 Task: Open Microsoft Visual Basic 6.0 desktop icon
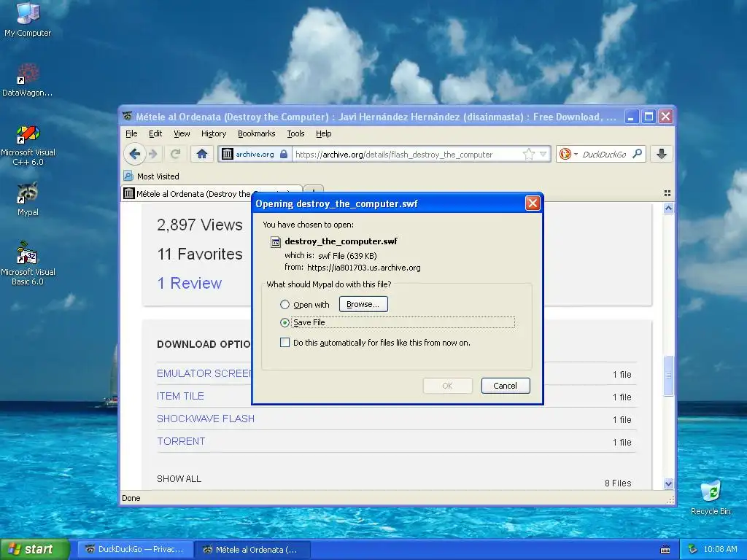point(28,263)
